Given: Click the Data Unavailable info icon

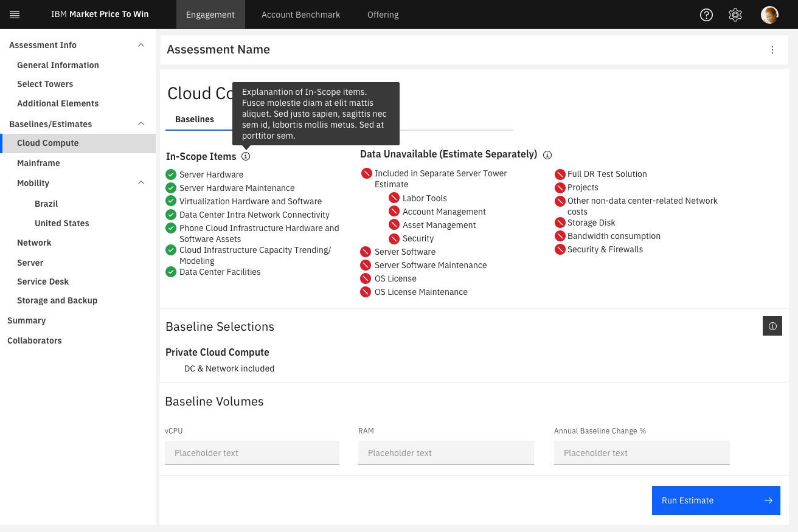Looking at the screenshot, I should [x=547, y=154].
